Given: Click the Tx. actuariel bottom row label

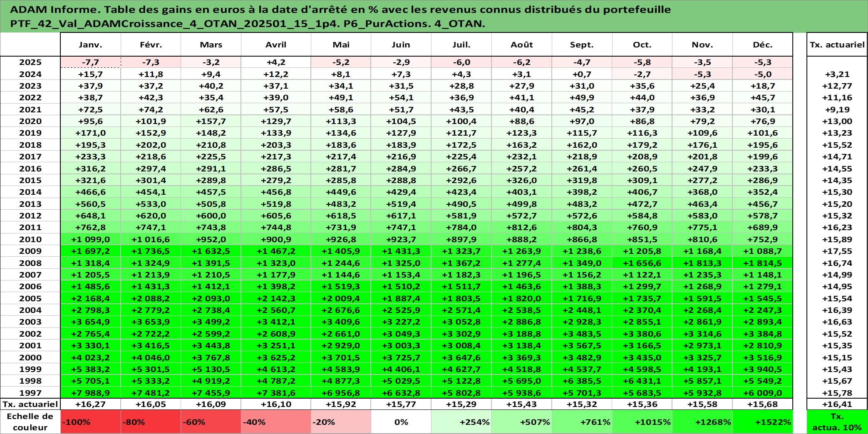Looking at the screenshot, I should [30, 404].
